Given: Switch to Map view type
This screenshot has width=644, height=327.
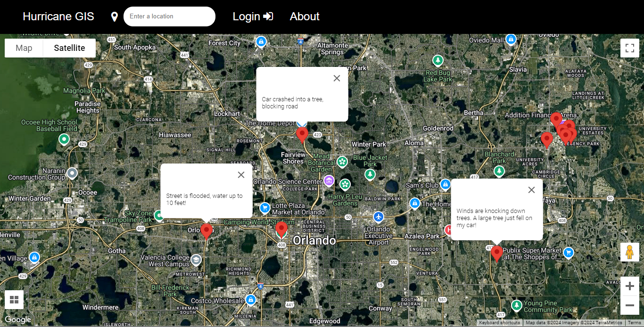Looking at the screenshot, I should coord(24,48).
